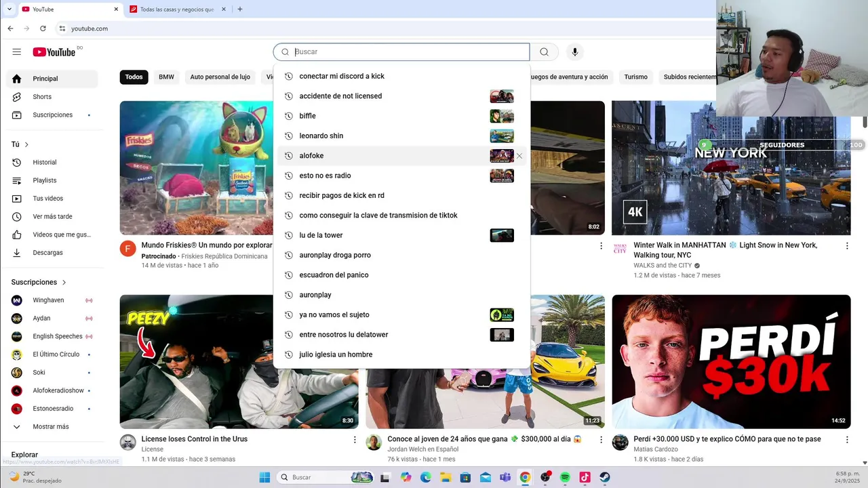Open Steam from the taskbar
868x488 pixels.
pyautogui.click(x=604, y=477)
